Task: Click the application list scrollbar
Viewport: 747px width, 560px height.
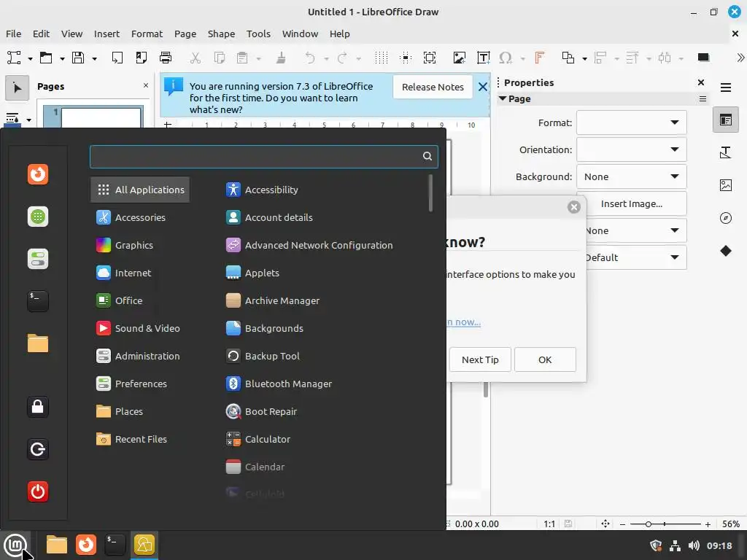Action: tap(430, 192)
